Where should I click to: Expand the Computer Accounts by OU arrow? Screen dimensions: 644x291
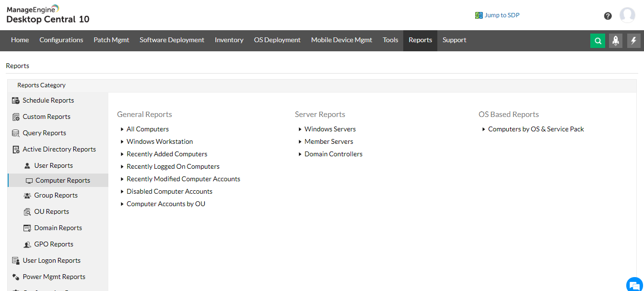click(x=122, y=204)
